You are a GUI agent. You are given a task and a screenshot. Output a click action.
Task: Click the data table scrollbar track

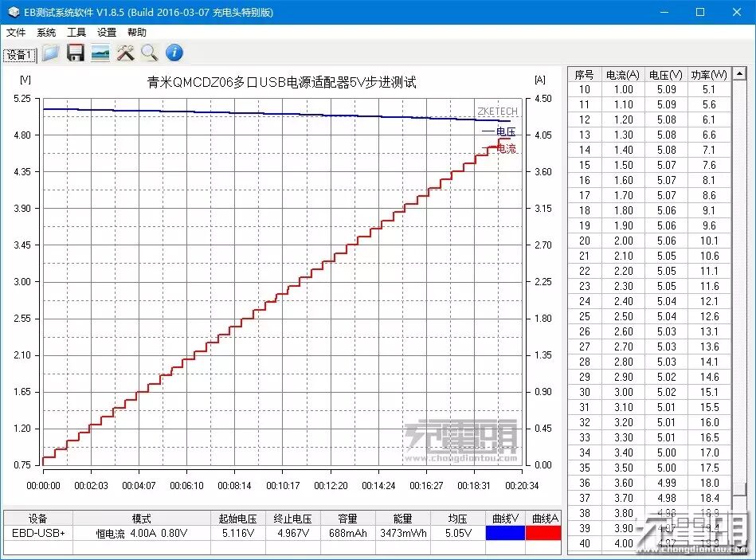[x=739, y=280]
